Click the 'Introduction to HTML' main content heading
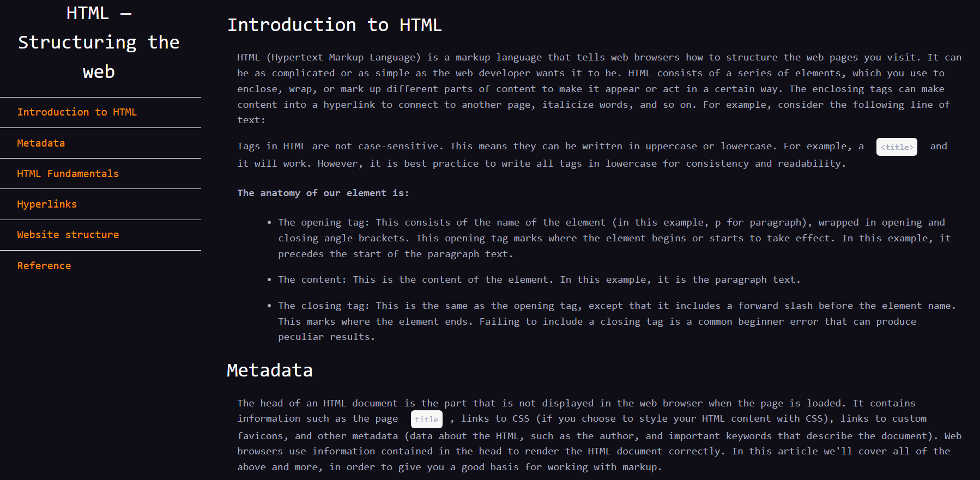 (334, 25)
